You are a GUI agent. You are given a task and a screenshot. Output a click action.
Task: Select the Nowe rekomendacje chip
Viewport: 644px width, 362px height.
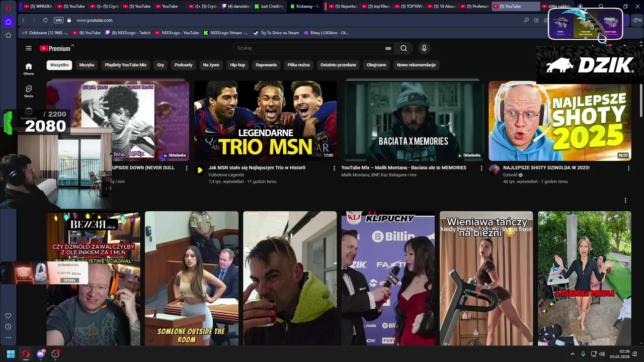tap(416, 65)
